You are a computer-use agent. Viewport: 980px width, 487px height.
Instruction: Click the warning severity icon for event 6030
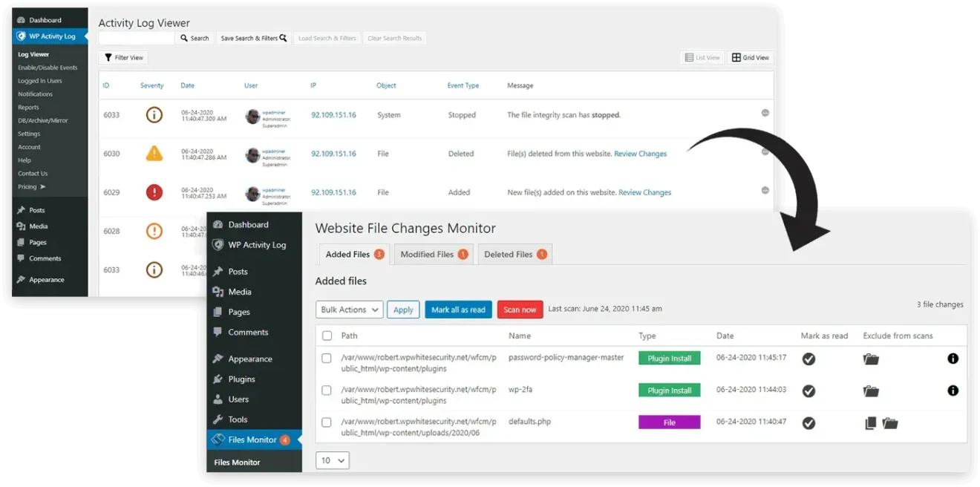click(x=154, y=154)
